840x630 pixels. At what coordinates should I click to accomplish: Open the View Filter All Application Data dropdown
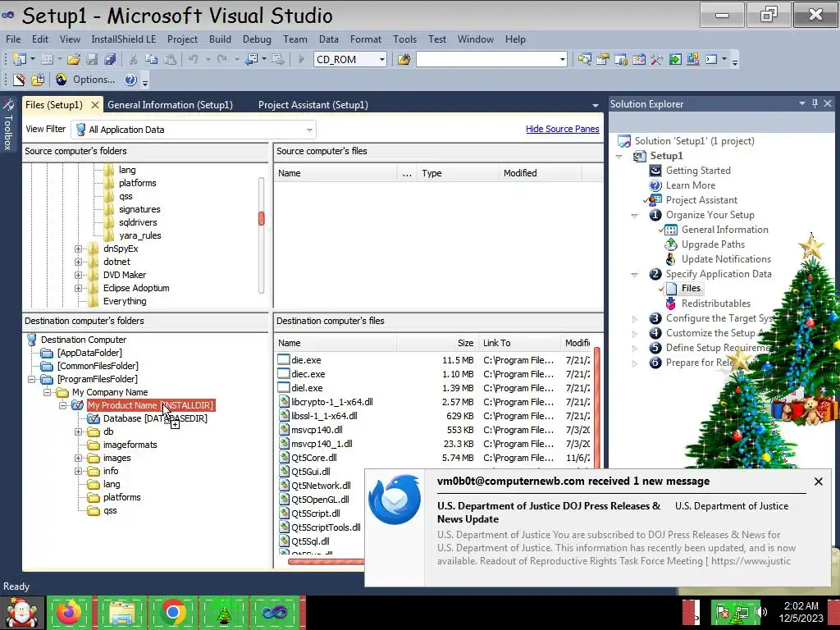(308, 130)
